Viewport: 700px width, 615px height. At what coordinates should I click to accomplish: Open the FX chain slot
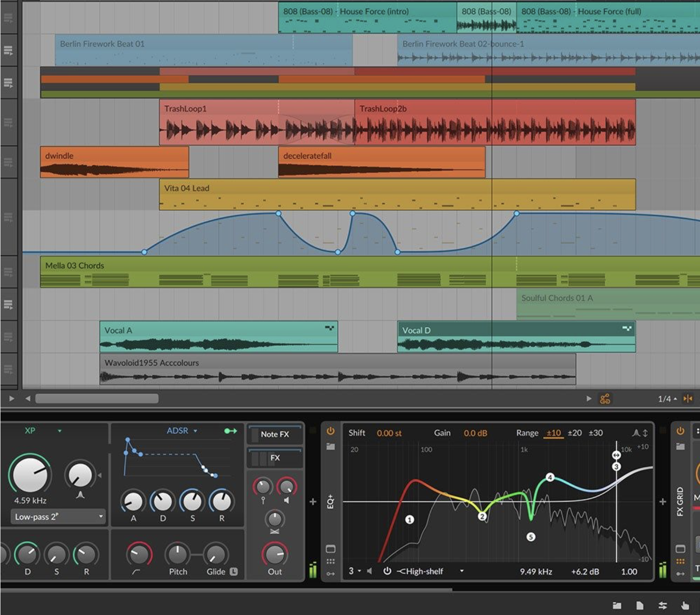tap(275, 458)
